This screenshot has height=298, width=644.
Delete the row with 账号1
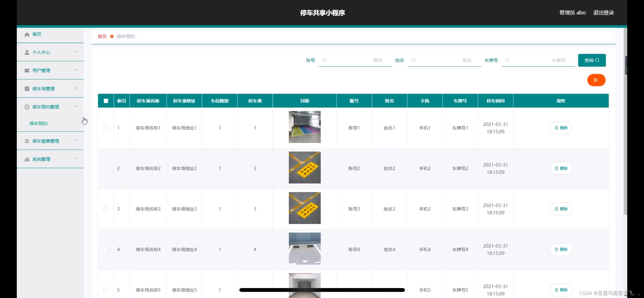[561, 128]
